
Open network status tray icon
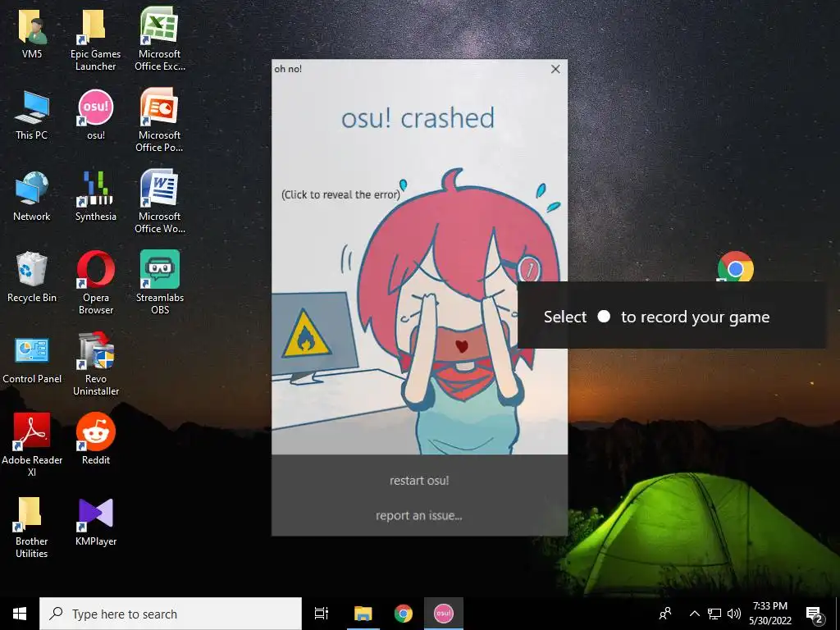tap(714, 614)
